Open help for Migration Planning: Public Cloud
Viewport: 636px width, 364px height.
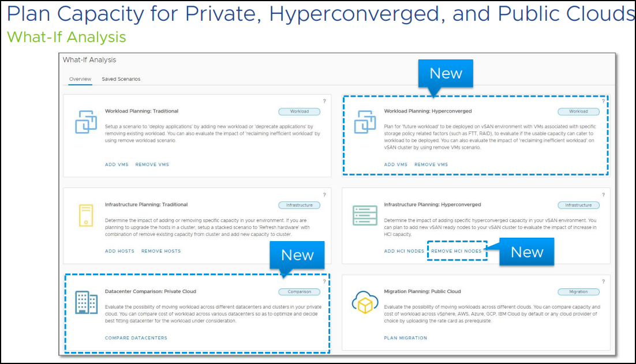tap(603, 282)
